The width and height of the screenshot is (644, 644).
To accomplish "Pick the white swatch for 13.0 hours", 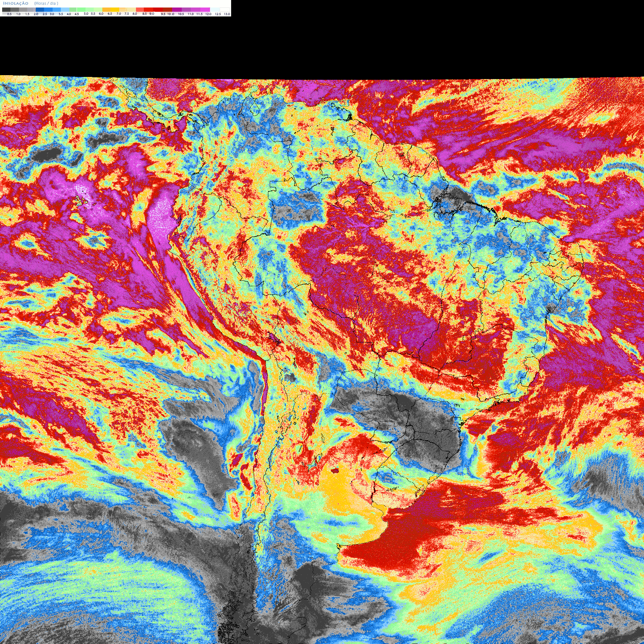I will [225, 10].
